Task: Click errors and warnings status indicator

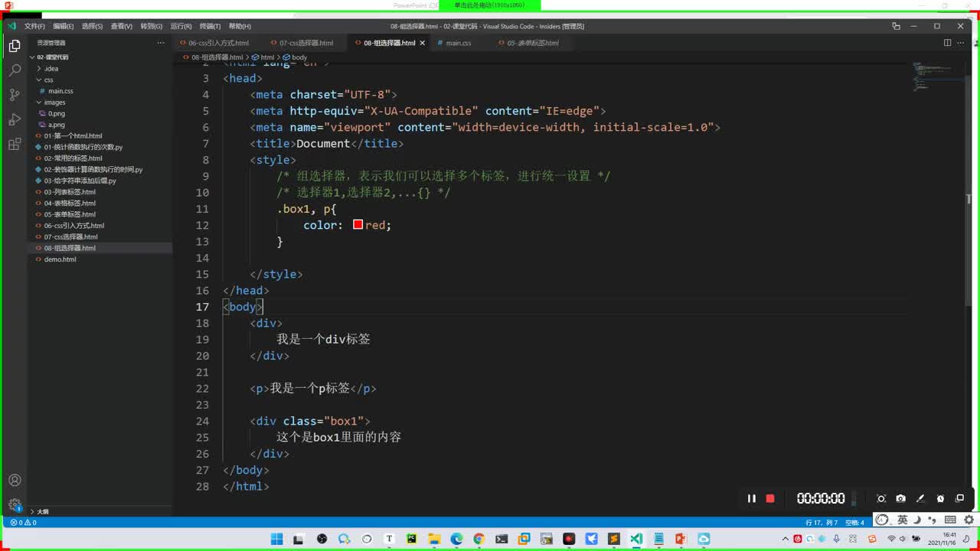Action: coord(24,523)
